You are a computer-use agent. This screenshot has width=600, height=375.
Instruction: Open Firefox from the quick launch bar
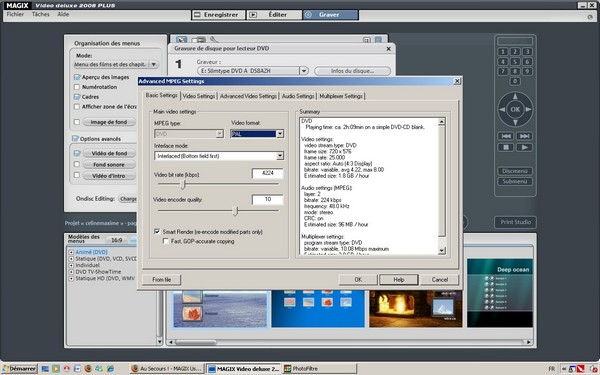88,368
